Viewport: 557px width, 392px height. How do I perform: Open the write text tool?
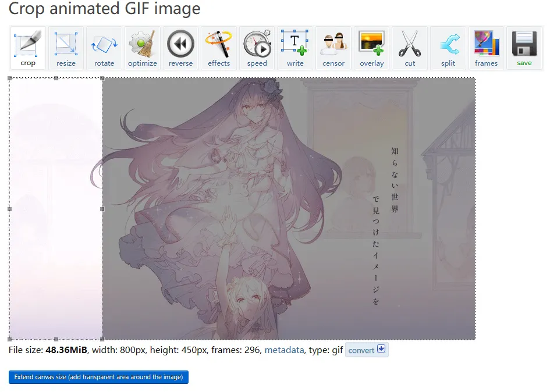(295, 48)
